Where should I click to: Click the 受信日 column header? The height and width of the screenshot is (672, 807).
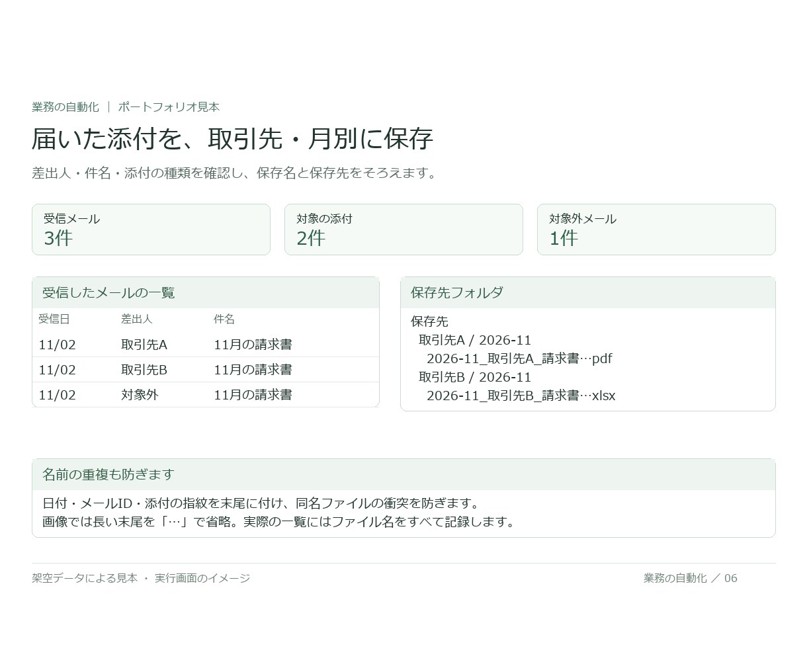click(54, 319)
